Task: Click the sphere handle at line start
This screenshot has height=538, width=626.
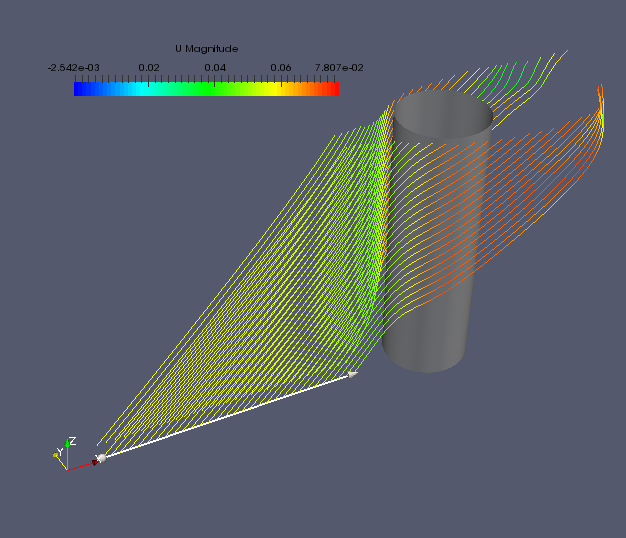Action: 100,458
